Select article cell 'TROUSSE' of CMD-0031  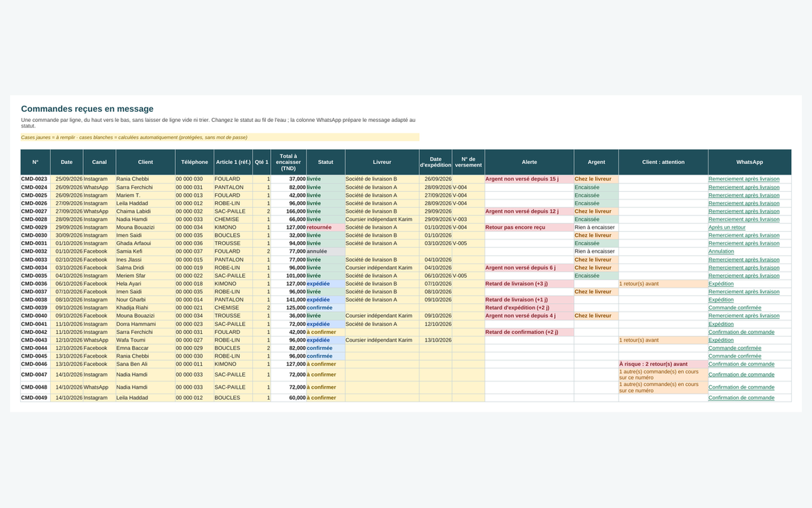[x=233, y=243]
